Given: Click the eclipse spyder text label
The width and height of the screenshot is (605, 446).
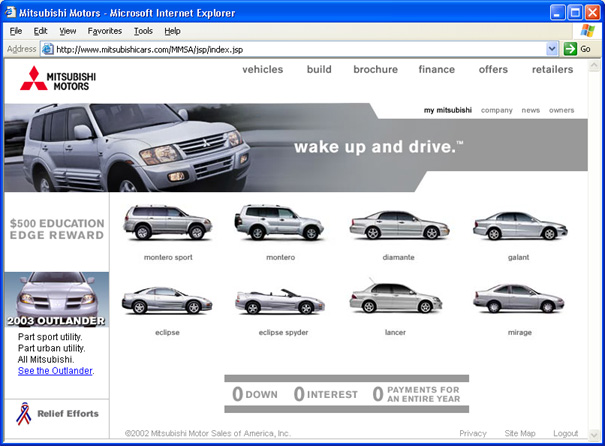Looking at the screenshot, I should tap(283, 332).
